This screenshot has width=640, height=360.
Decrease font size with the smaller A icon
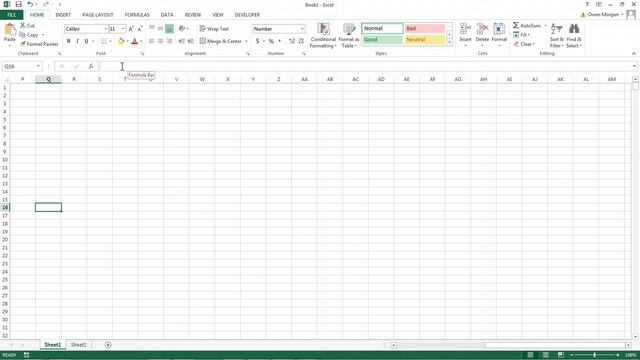[140, 29]
